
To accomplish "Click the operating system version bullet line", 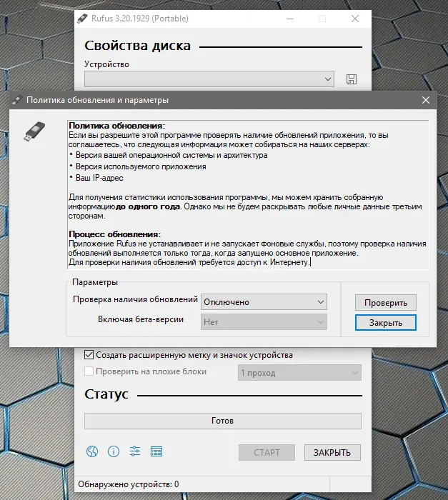I will [x=169, y=155].
